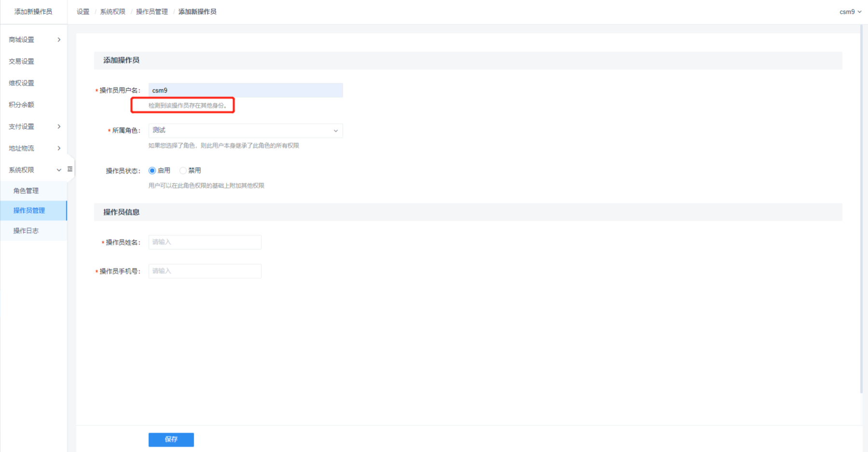Expand the 地址物流 submenu chevron

[59, 148]
